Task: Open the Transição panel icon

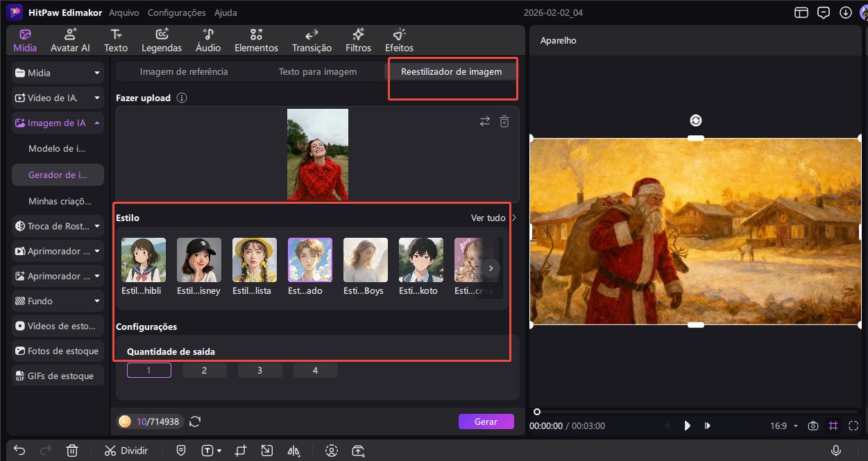Action: pos(311,40)
